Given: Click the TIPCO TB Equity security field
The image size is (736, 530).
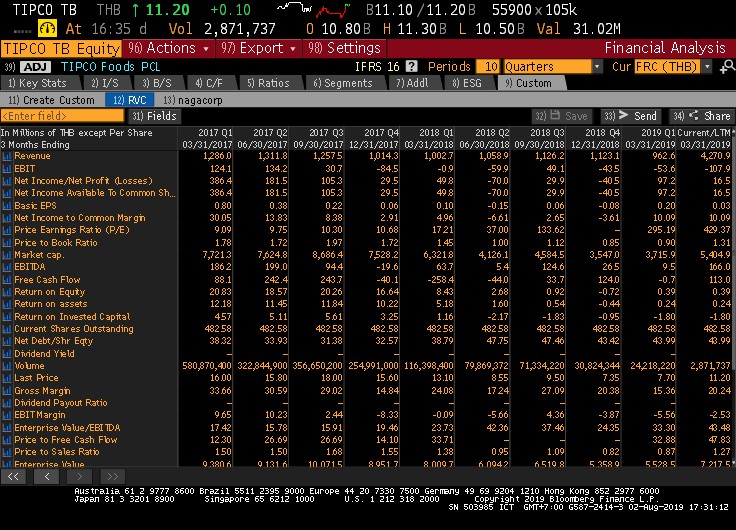Looking at the screenshot, I should click(61, 49).
